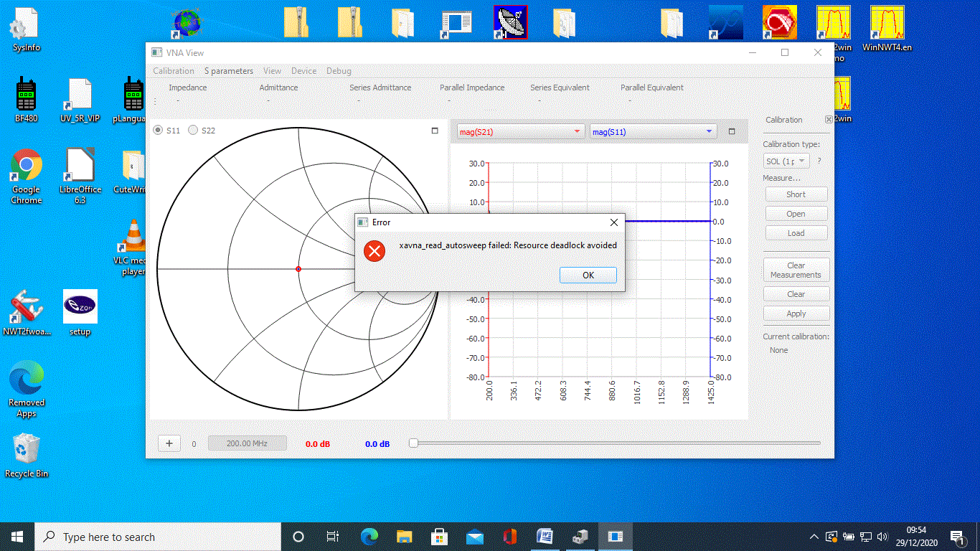Click the Open measure button
Viewport: 980px width, 551px height.
coord(796,214)
